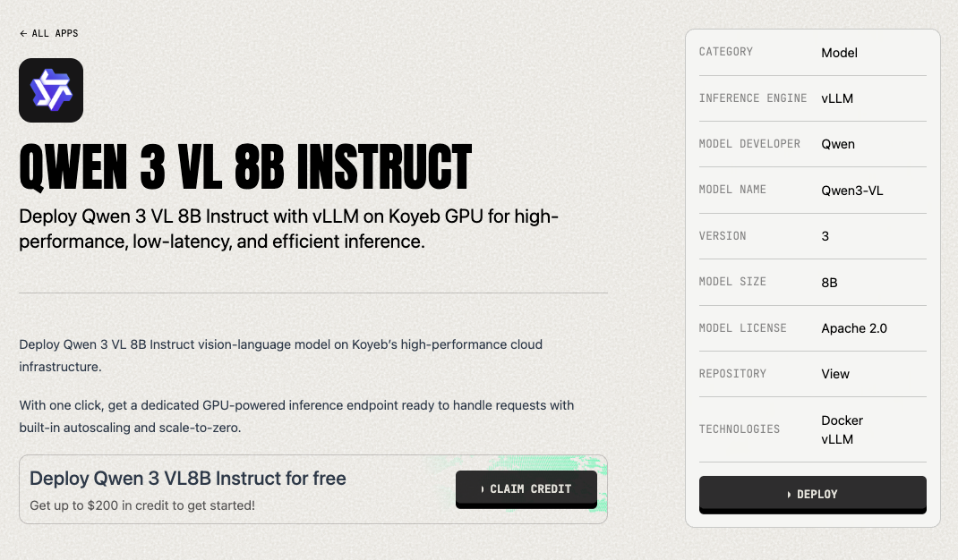This screenshot has height=560, width=958.
Task: Click the Technologies row label
Action: coord(739,429)
